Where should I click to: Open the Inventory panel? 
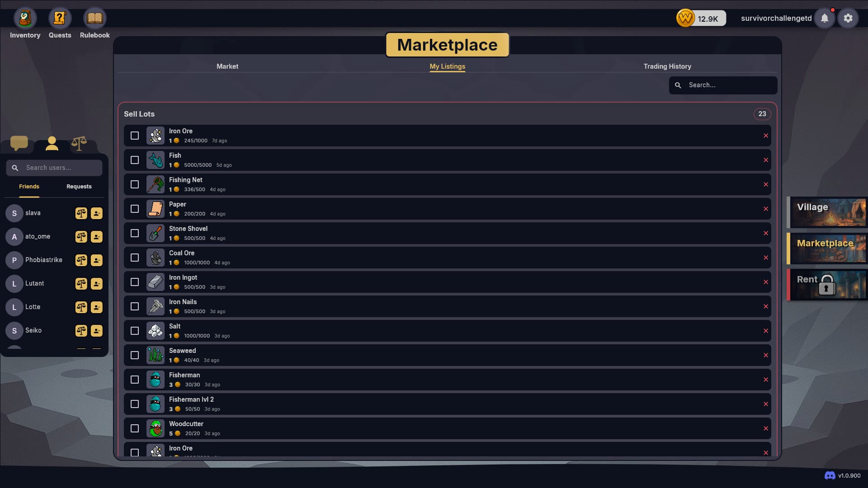25,18
